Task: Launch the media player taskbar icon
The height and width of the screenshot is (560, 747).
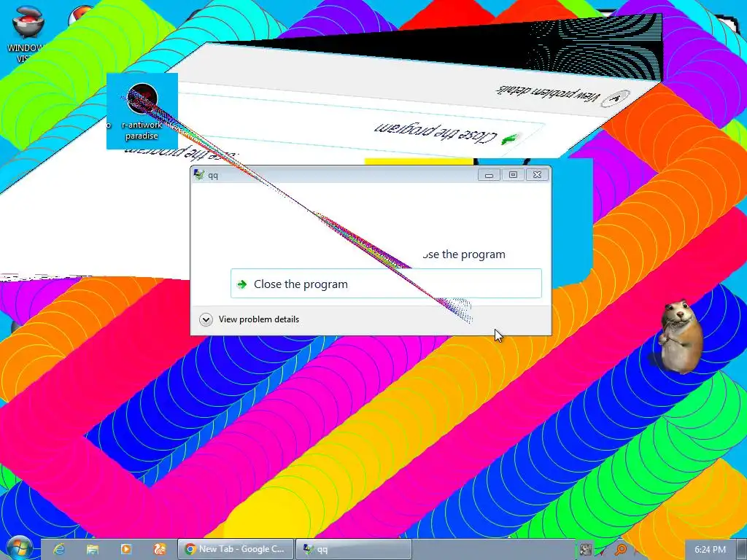Action: [x=126, y=549]
